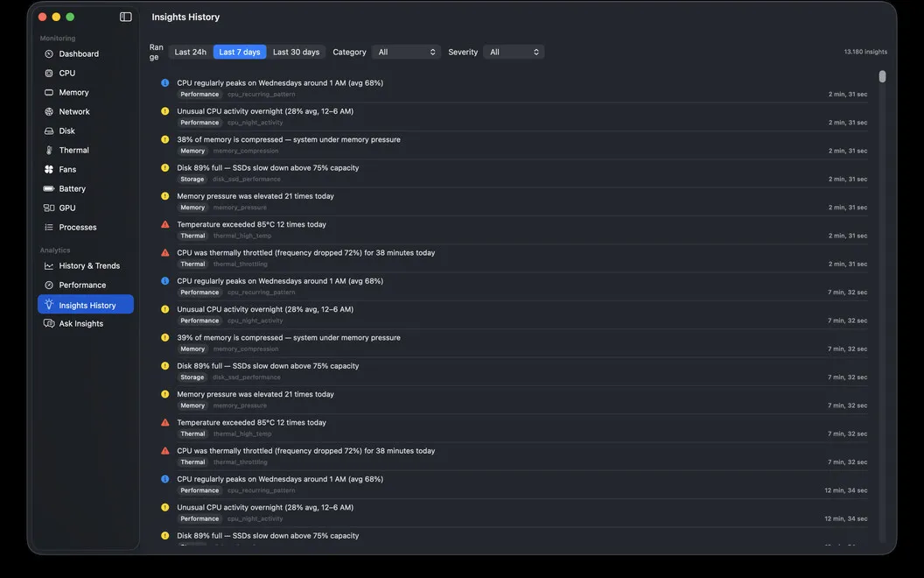Open the Dashboard section
The image size is (924, 578).
click(x=86, y=53)
